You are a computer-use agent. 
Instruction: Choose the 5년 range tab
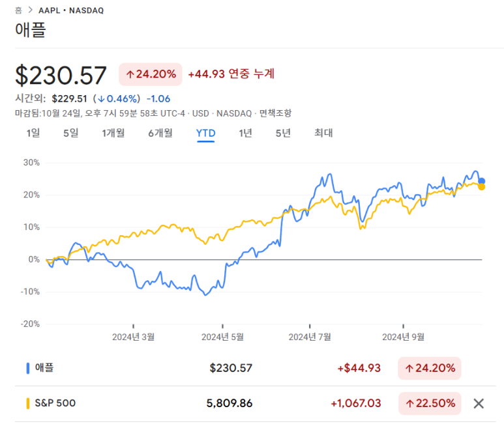tap(283, 133)
